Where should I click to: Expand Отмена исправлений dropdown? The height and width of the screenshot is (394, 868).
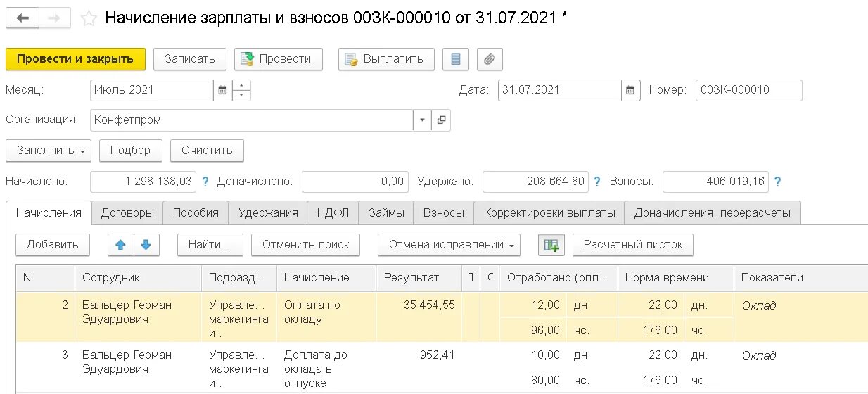tap(449, 245)
